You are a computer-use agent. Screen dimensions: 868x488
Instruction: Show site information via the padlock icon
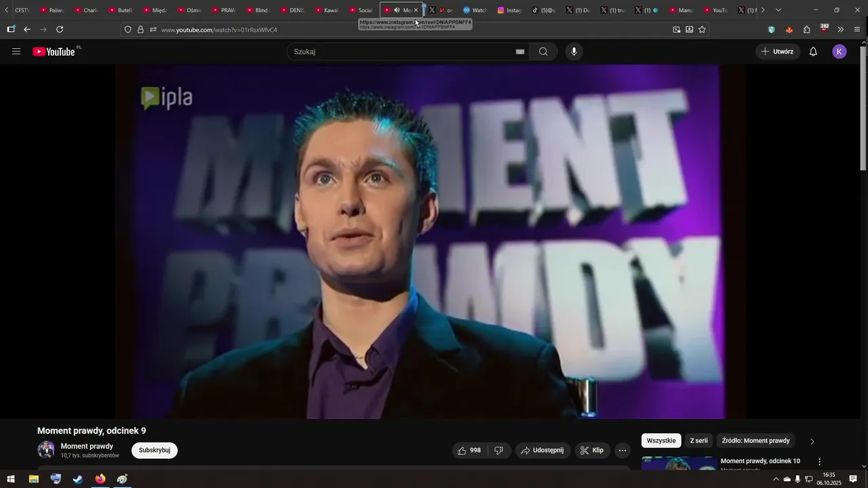pyautogui.click(x=140, y=30)
